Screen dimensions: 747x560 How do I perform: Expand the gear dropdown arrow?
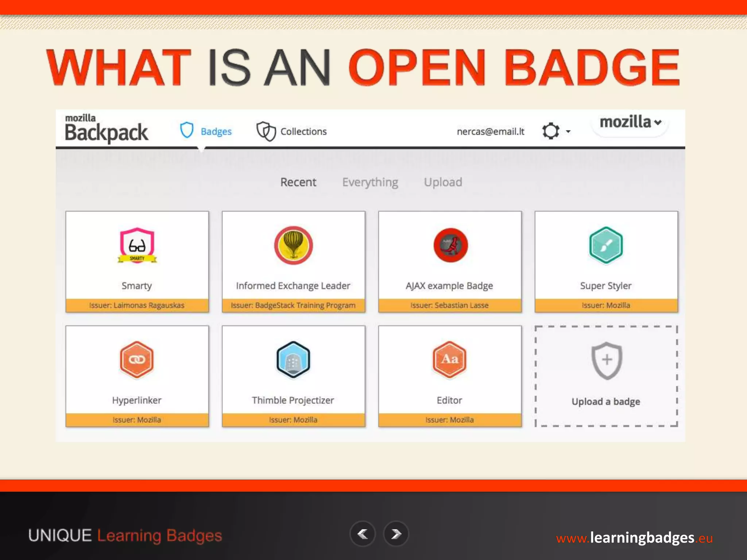[568, 132]
